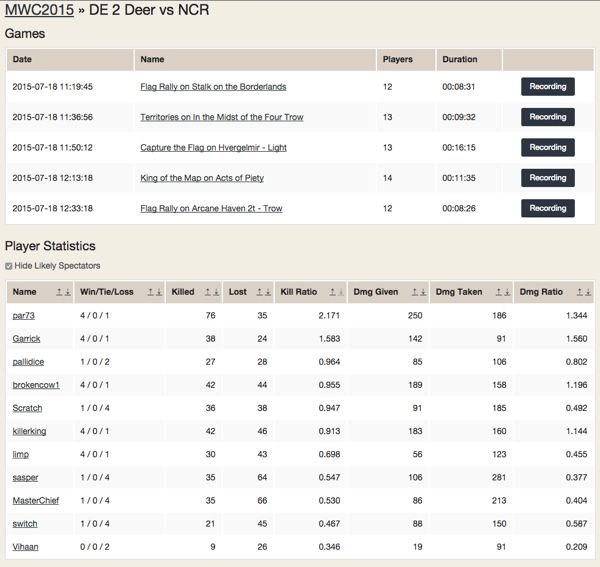Sort Name column ascending arrow
The image size is (600, 567).
pos(59,292)
